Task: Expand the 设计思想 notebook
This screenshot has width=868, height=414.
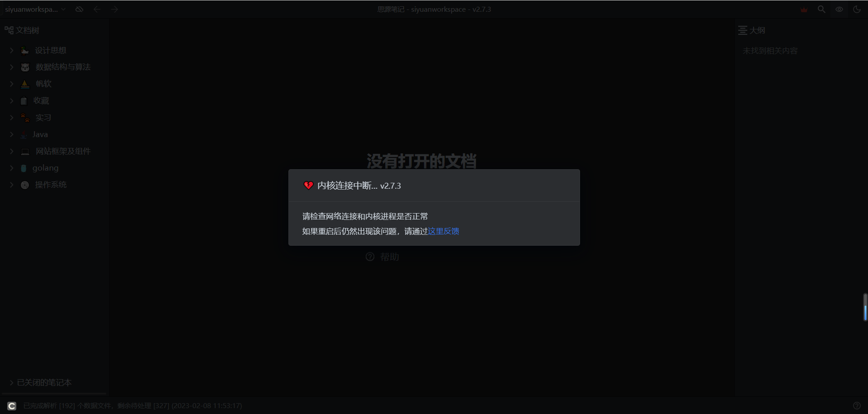Action: tap(12, 50)
